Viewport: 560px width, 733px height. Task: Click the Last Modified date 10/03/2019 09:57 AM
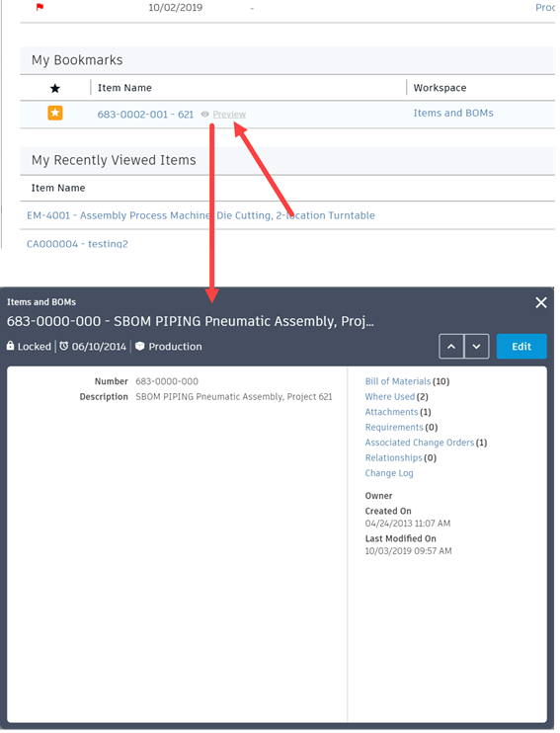click(x=408, y=551)
